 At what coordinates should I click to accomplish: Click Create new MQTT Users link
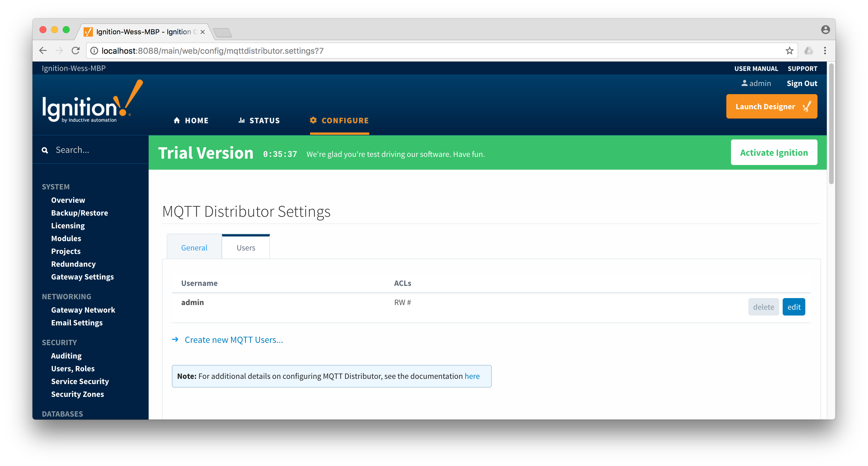(233, 340)
